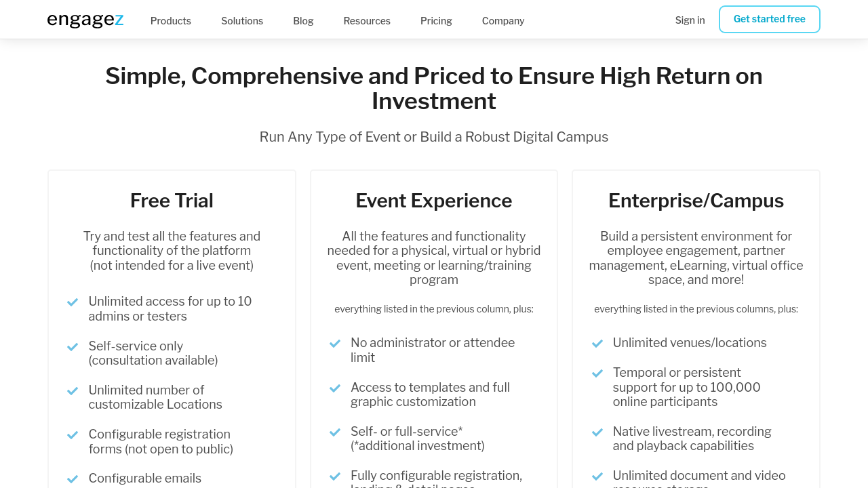This screenshot has height=488, width=868.
Task: Open the Company menu
Action: point(503,21)
